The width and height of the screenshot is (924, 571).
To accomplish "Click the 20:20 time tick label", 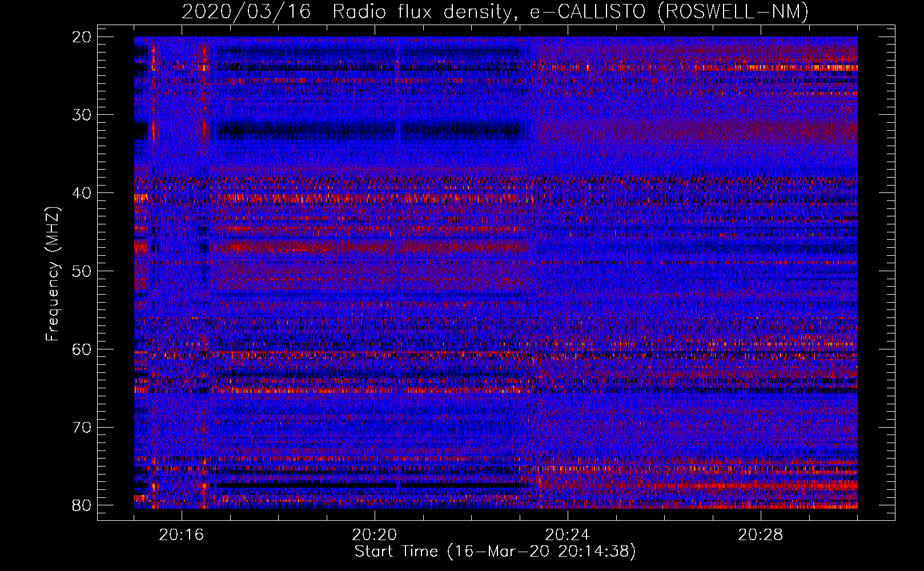I will click(x=375, y=535).
